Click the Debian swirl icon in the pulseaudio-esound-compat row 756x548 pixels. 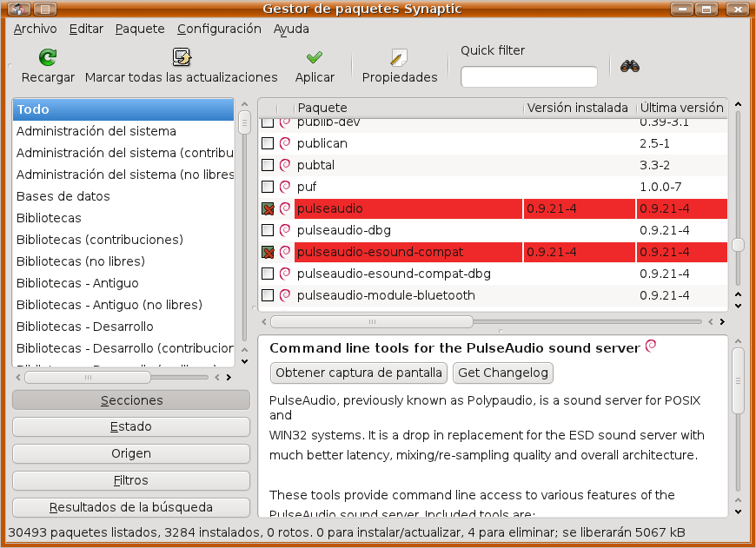pyautogui.click(x=285, y=252)
